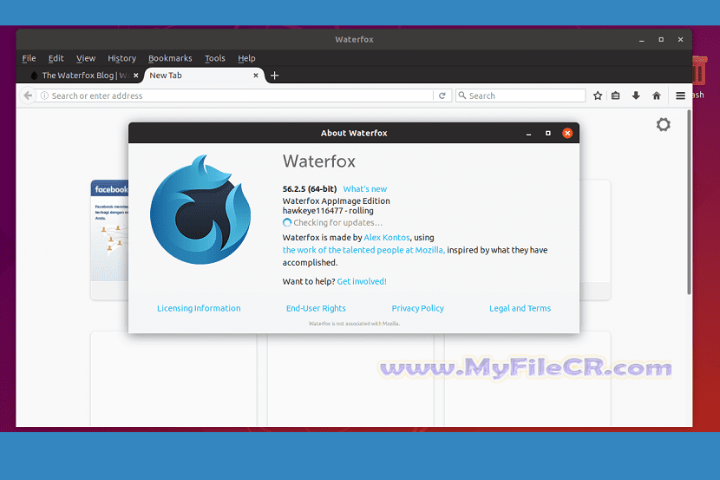Open the Facebook top site thumbnail
Screen dimensions: 720x480
tap(109, 240)
